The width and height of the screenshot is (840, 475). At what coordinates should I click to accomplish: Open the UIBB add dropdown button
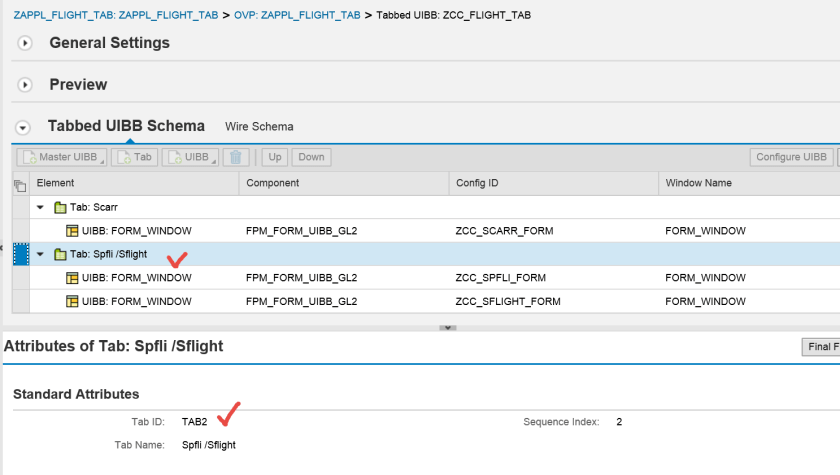point(190,157)
